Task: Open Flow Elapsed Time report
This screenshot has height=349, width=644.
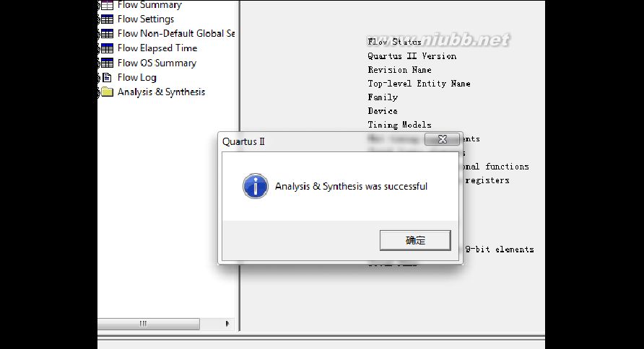Action: [x=157, y=48]
